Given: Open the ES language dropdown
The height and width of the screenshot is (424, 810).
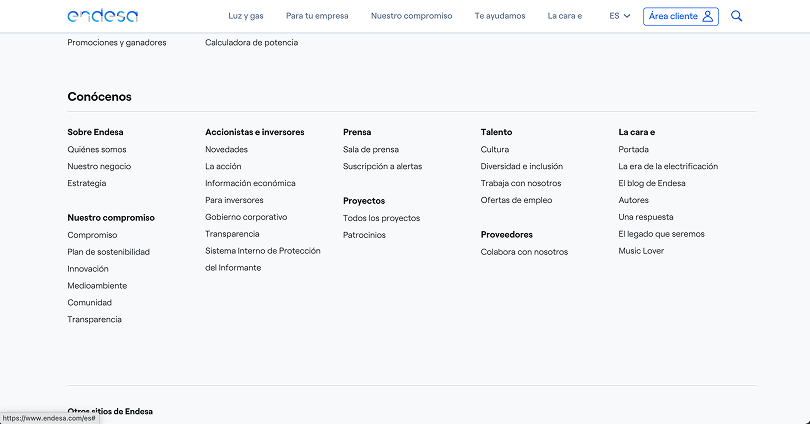Looking at the screenshot, I should (620, 16).
